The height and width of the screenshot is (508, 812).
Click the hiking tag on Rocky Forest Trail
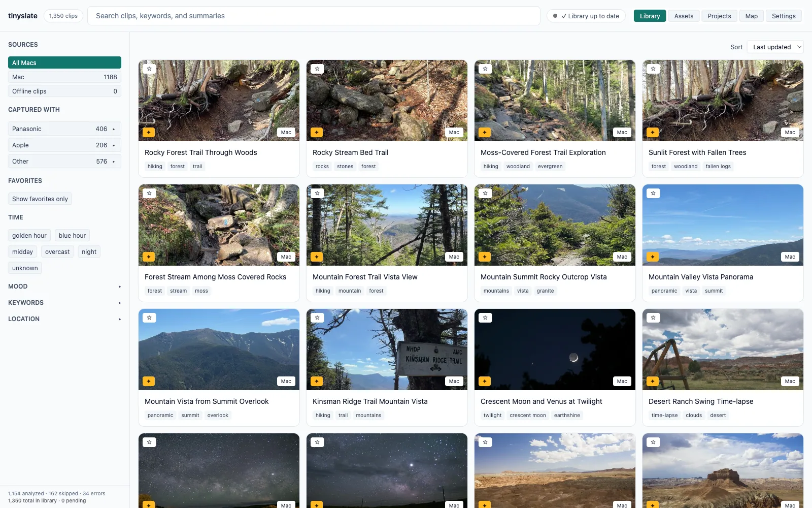pos(155,167)
